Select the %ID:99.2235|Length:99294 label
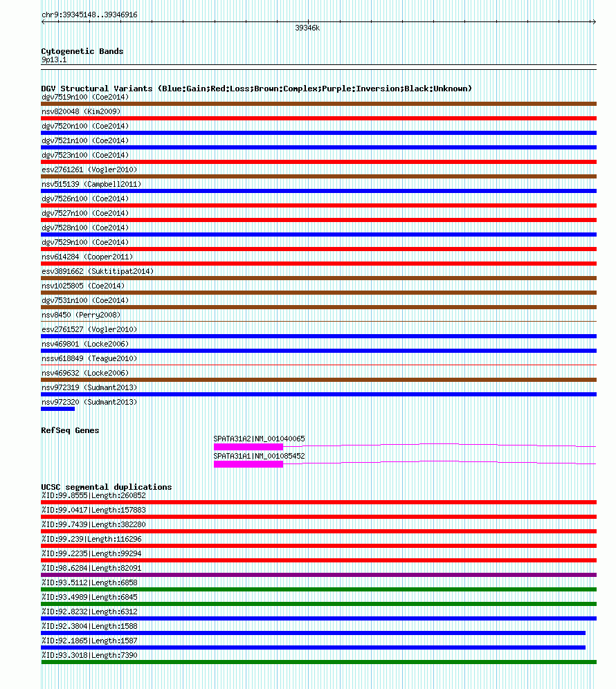This screenshot has height=689, width=616. point(91,553)
